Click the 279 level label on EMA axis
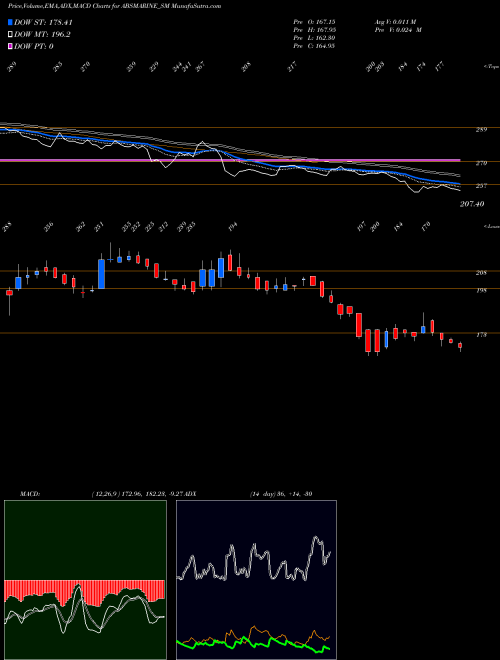 (482, 163)
